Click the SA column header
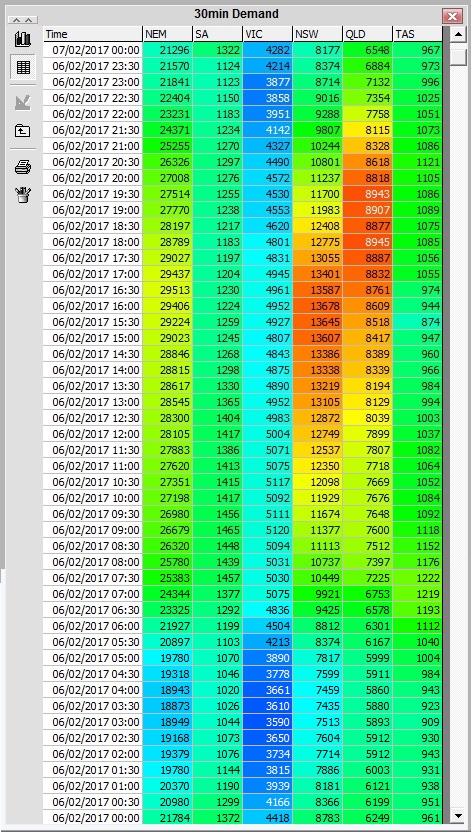The height and width of the screenshot is (833, 471). pyautogui.click(x=218, y=35)
